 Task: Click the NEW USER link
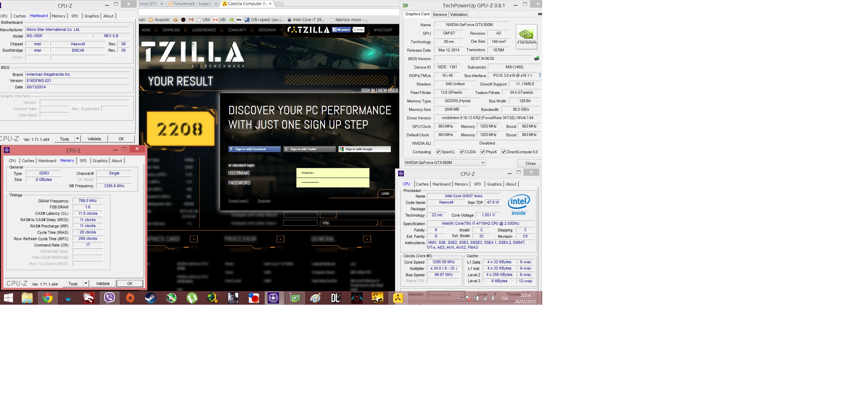(x=388, y=90)
